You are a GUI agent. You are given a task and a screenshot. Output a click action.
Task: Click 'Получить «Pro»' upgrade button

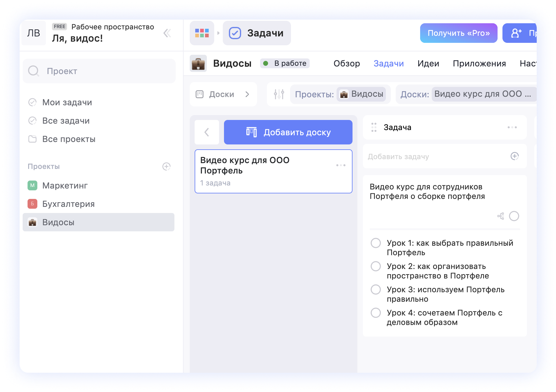[x=458, y=33]
